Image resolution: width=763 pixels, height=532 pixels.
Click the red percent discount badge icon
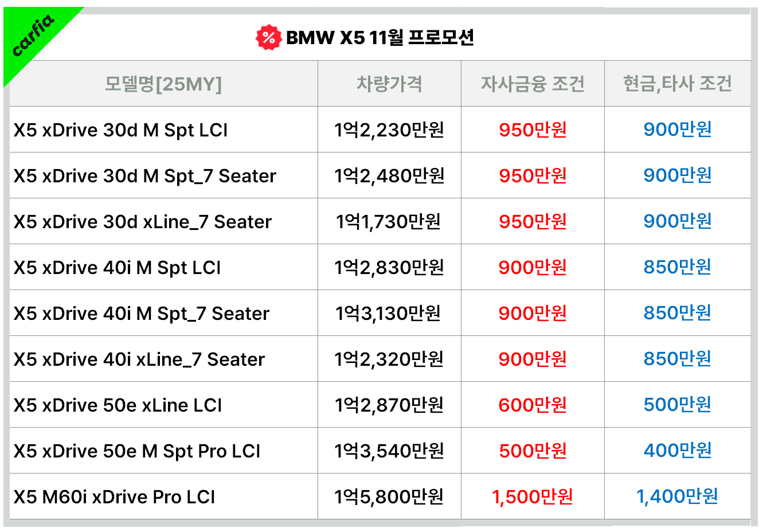268,38
